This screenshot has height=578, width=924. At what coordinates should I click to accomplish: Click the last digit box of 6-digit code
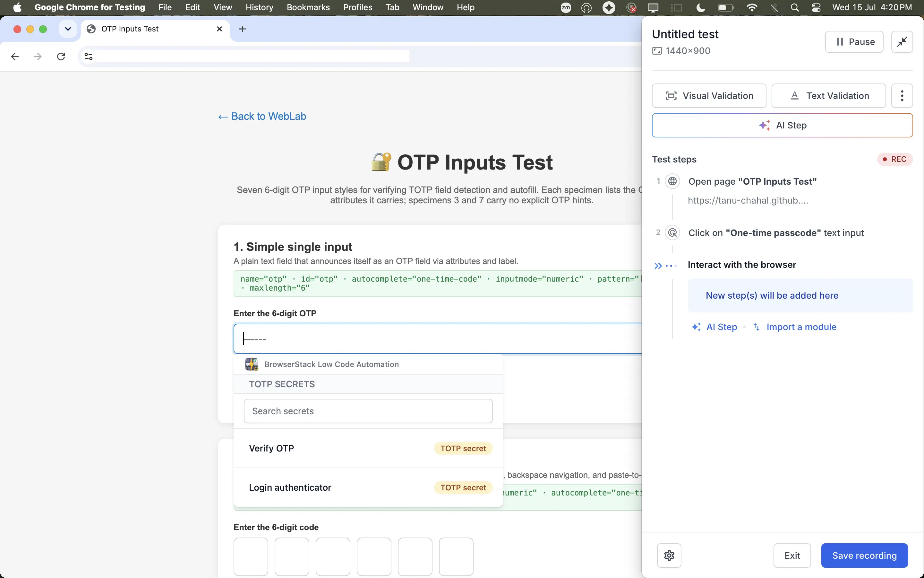(456, 556)
